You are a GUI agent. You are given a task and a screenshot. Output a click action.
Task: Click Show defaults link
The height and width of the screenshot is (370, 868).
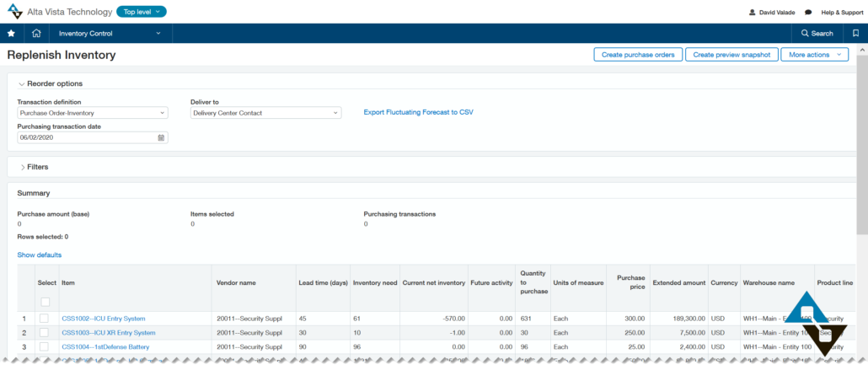pos(40,255)
